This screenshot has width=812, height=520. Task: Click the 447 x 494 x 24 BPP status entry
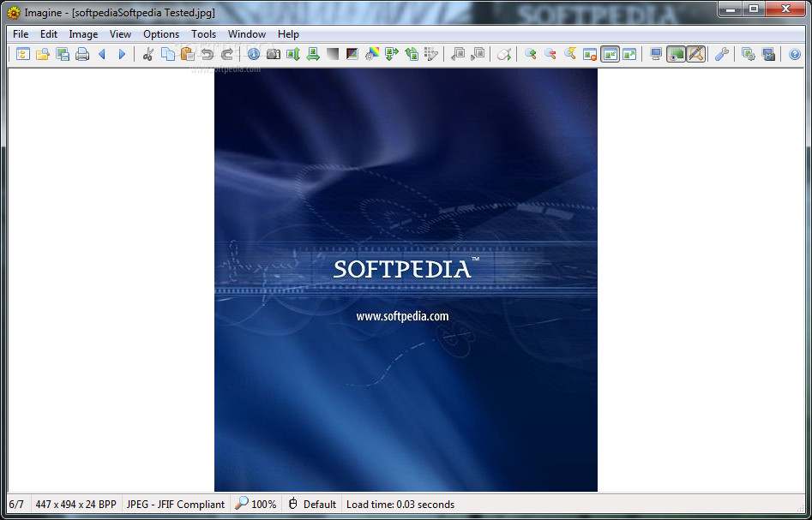76,505
